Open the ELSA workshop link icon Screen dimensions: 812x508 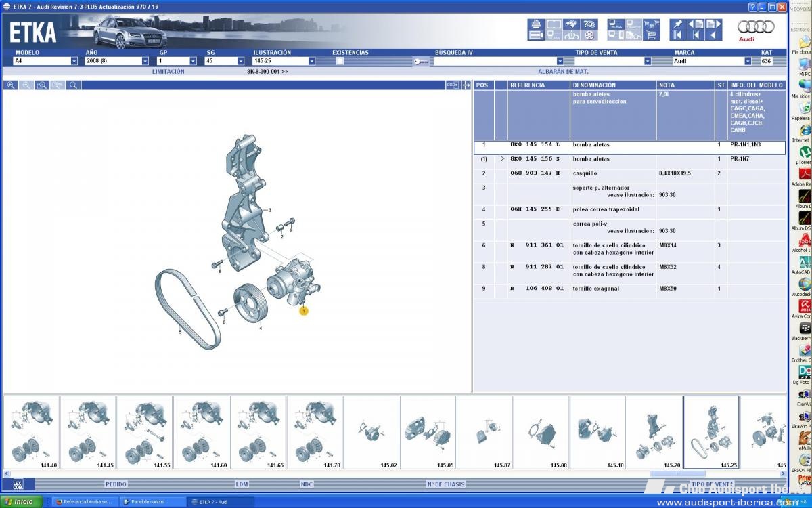tap(616, 24)
